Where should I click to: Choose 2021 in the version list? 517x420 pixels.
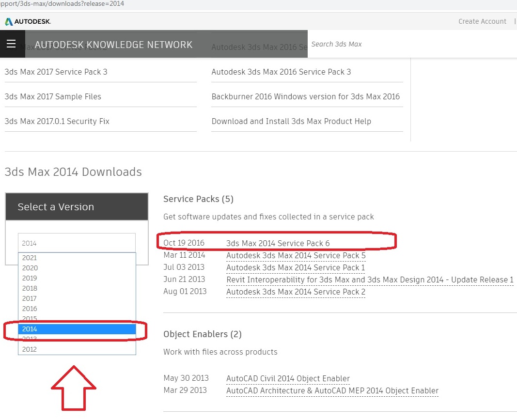(x=77, y=258)
